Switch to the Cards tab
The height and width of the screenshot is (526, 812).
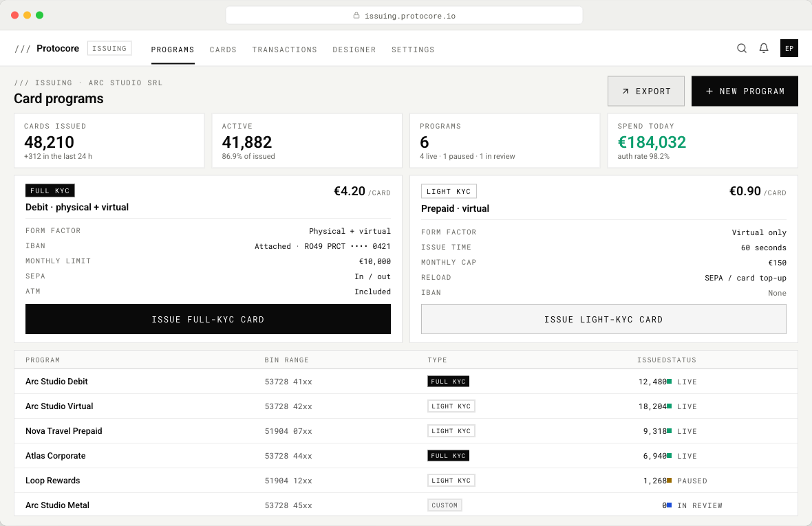coord(223,50)
